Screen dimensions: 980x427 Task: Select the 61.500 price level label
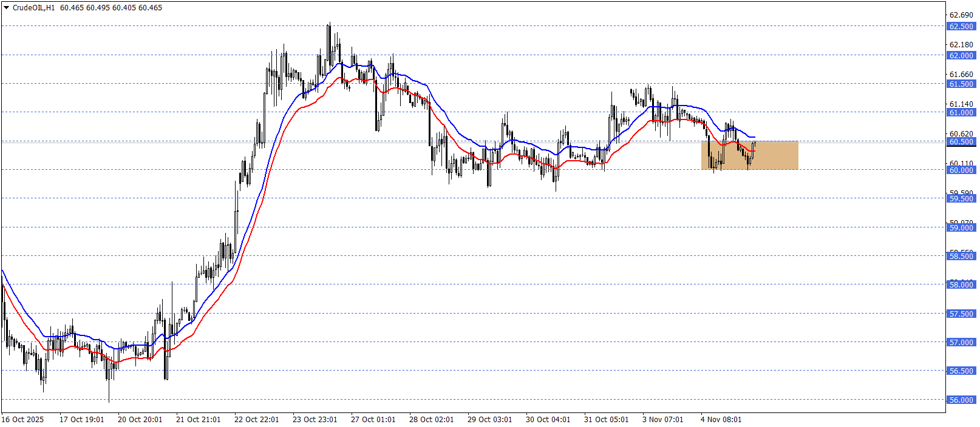[x=961, y=84]
